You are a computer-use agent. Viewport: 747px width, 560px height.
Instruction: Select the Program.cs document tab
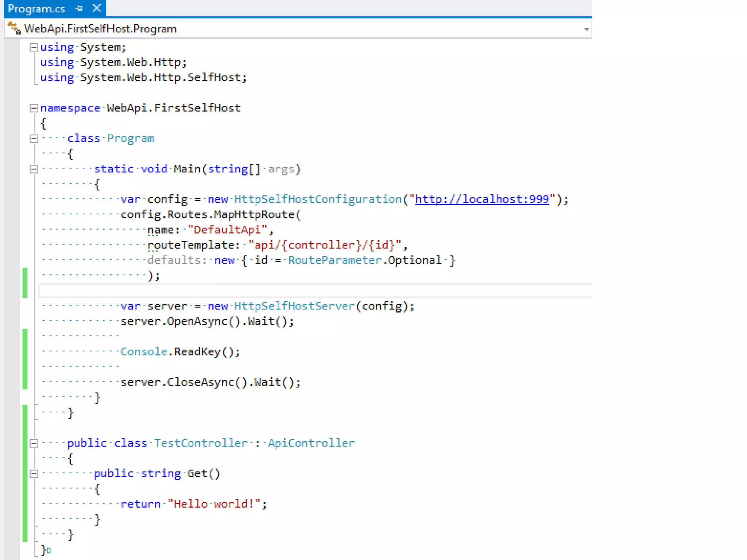tap(36, 8)
